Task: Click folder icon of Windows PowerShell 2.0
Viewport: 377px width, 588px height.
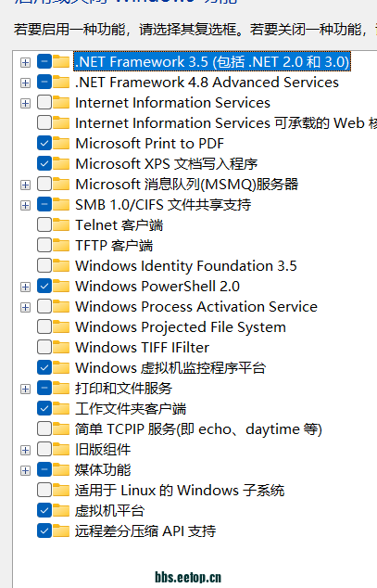Action: click(61, 287)
